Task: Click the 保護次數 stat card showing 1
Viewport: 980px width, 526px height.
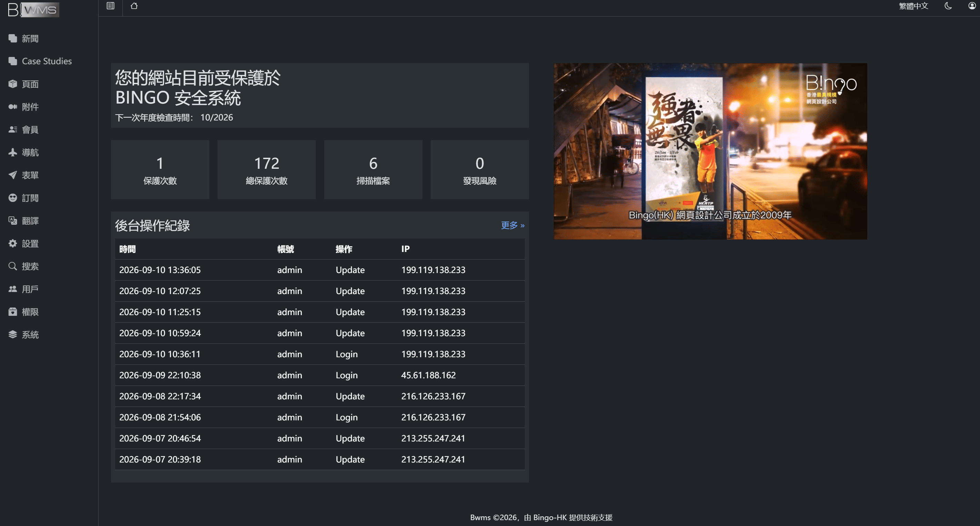Action: point(160,169)
